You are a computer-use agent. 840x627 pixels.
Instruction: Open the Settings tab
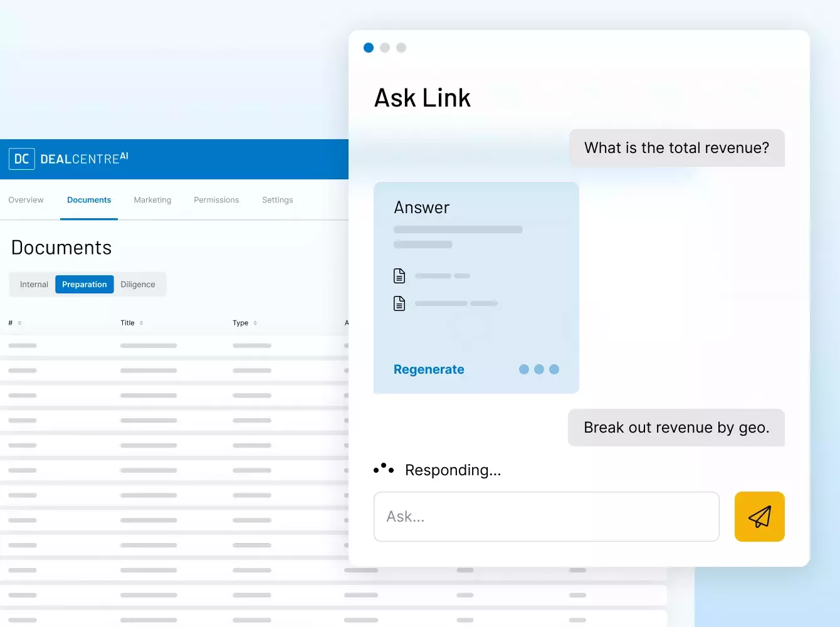(x=277, y=200)
